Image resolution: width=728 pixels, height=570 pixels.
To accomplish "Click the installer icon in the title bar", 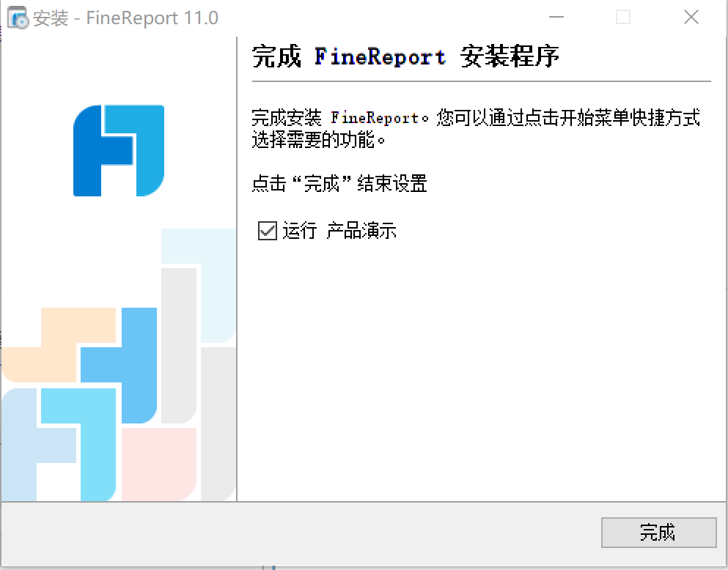I will point(18,18).
